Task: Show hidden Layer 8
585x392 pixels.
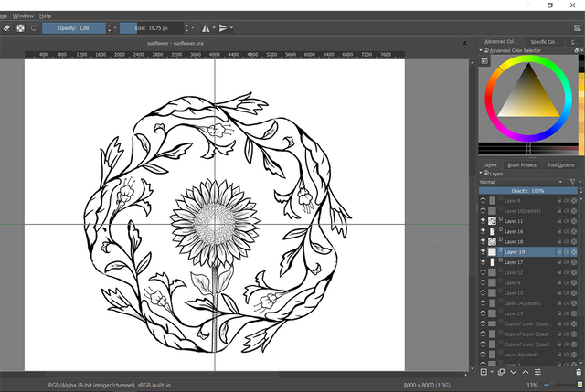Action: [484, 200]
